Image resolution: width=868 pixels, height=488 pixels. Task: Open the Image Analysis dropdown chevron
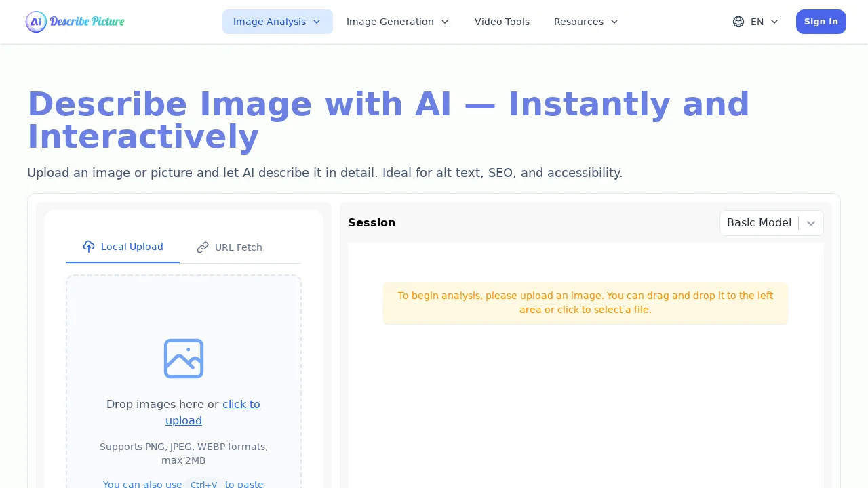click(x=316, y=22)
